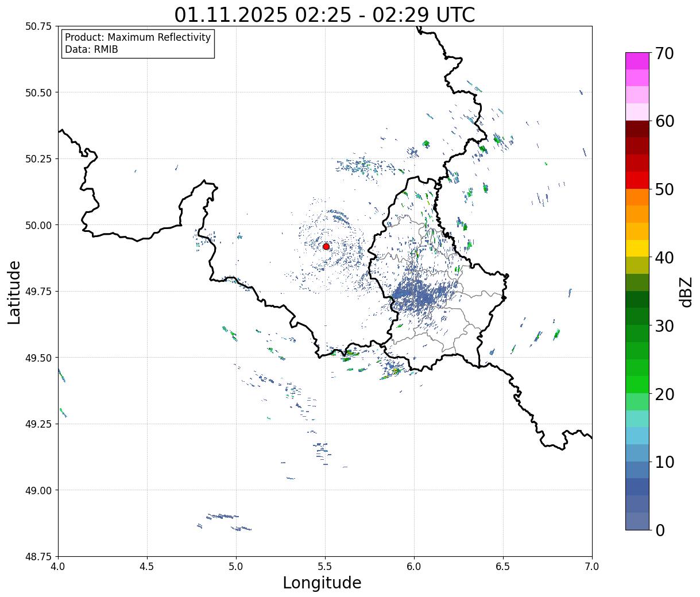Image resolution: width=700 pixels, height=597 pixels.
Task: Click the longitude tick label '7.0'
Action: [592, 567]
